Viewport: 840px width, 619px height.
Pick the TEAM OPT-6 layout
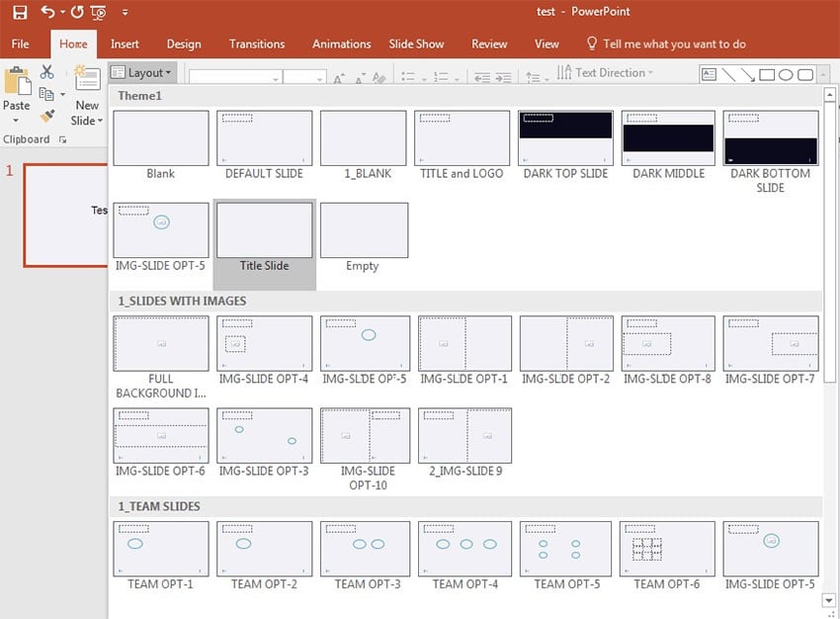point(667,549)
